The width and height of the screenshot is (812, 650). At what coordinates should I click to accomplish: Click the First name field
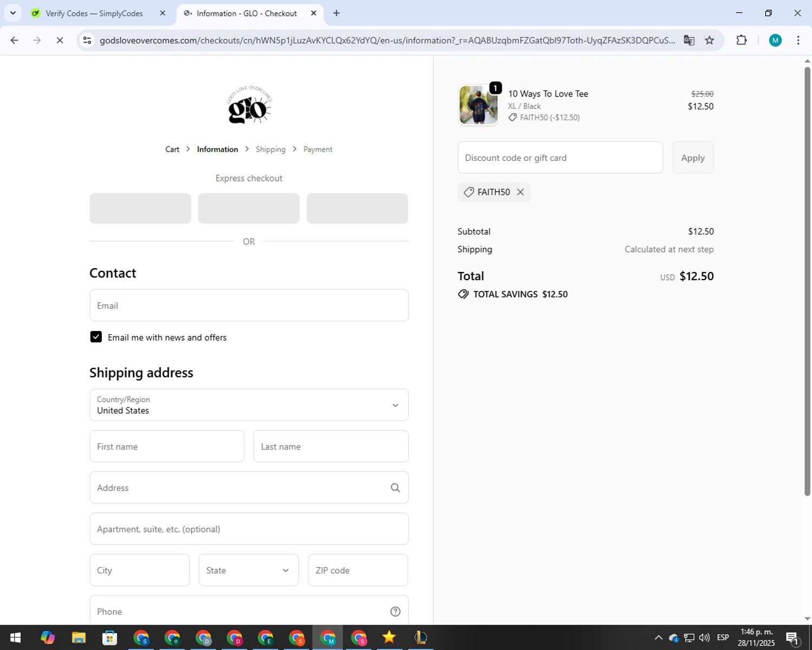click(x=167, y=446)
